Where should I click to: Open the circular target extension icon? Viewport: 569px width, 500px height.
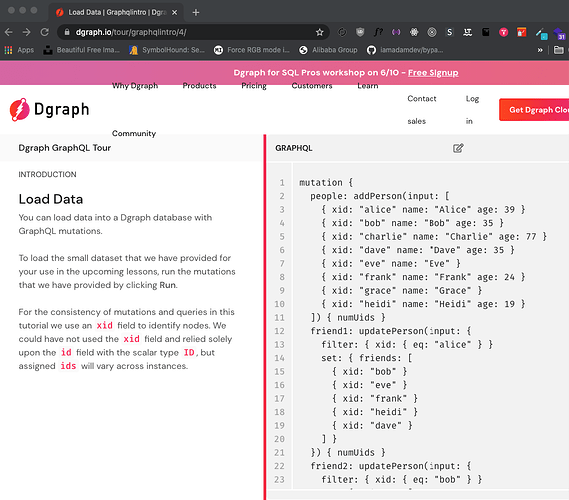432,32
